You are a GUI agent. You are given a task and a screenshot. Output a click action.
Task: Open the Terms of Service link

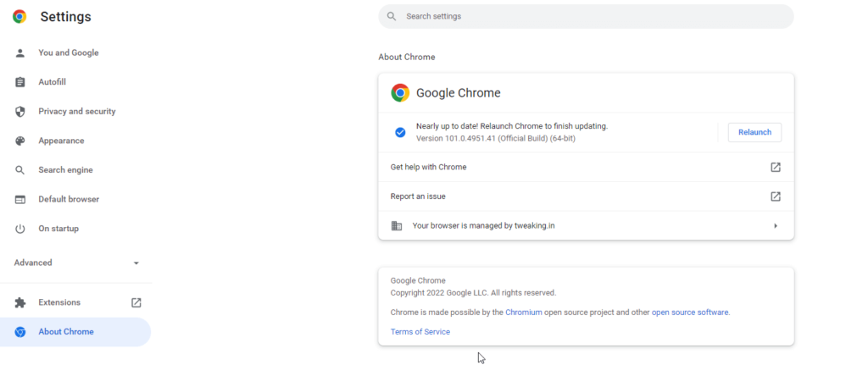[x=420, y=332]
